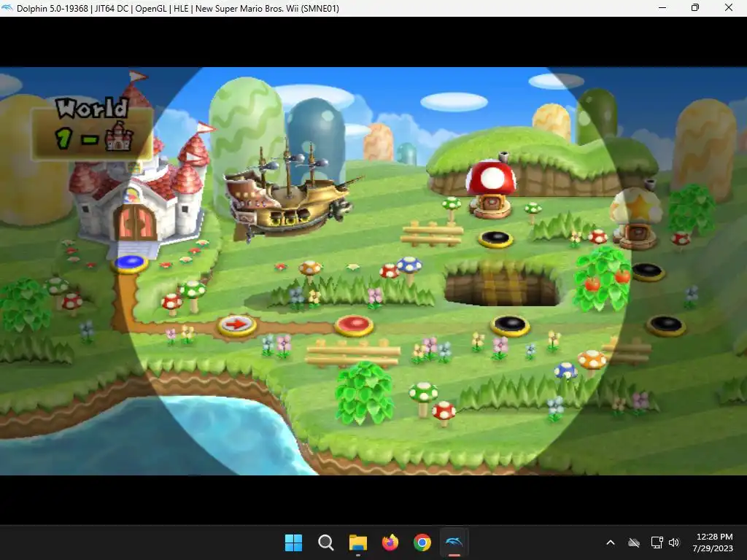The image size is (747, 560).
Task: Minimize the Dolphin window
Action: [662, 7]
